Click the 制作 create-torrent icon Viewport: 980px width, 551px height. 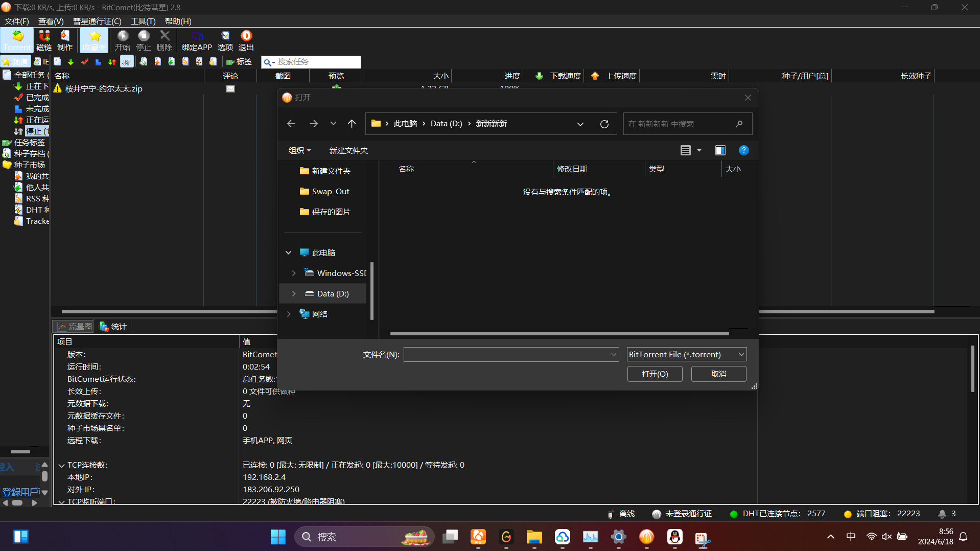click(65, 40)
